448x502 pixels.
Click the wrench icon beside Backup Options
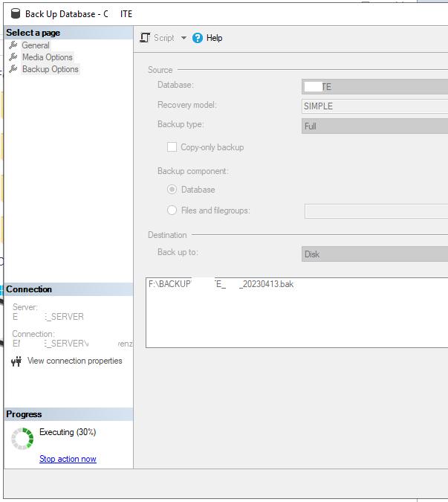click(13, 69)
